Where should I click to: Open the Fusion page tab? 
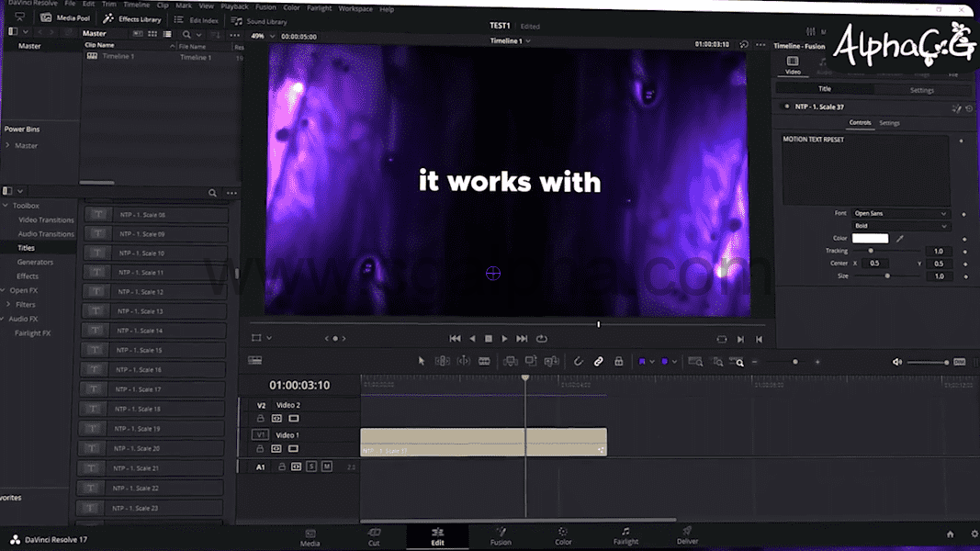tap(501, 536)
